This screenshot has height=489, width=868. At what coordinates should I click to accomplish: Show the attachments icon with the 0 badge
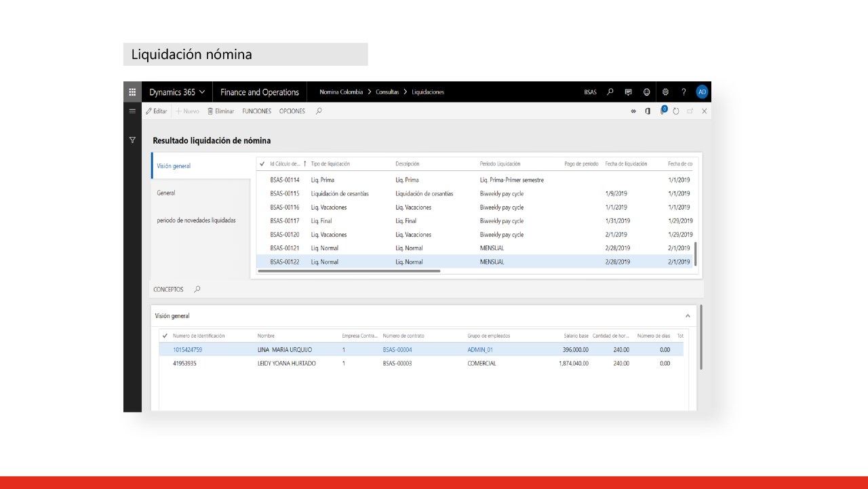click(x=664, y=111)
